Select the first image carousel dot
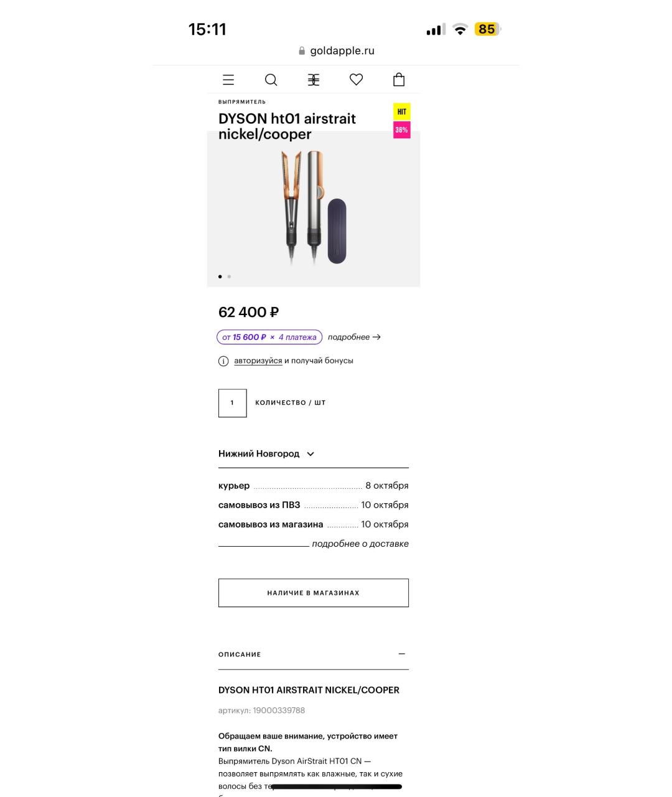This screenshot has width=672, height=797. point(220,276)
